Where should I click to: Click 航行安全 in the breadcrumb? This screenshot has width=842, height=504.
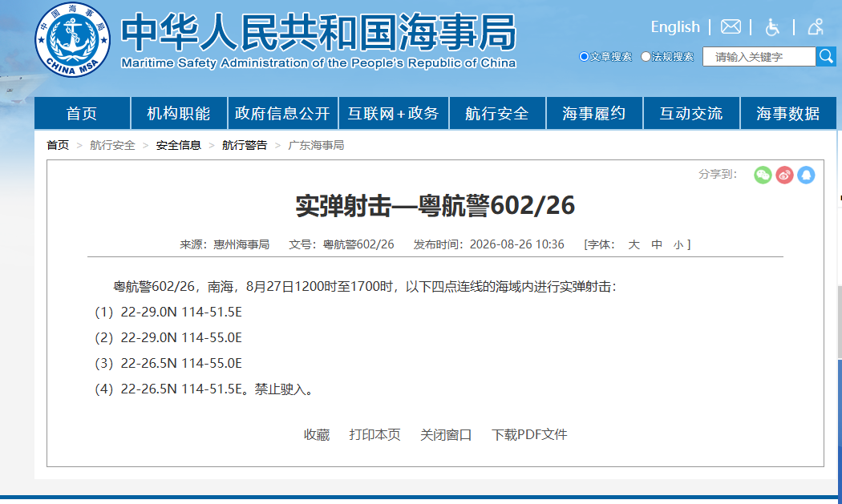[112, 145]
